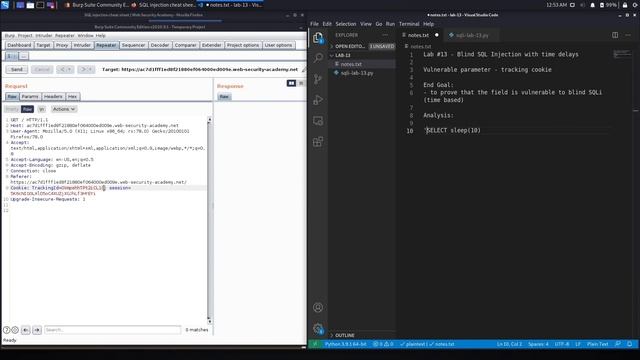Screen dimensions: 640x360
Task: Edit the Burp Repeater target with pencil icon
Action: pos(304,69)
